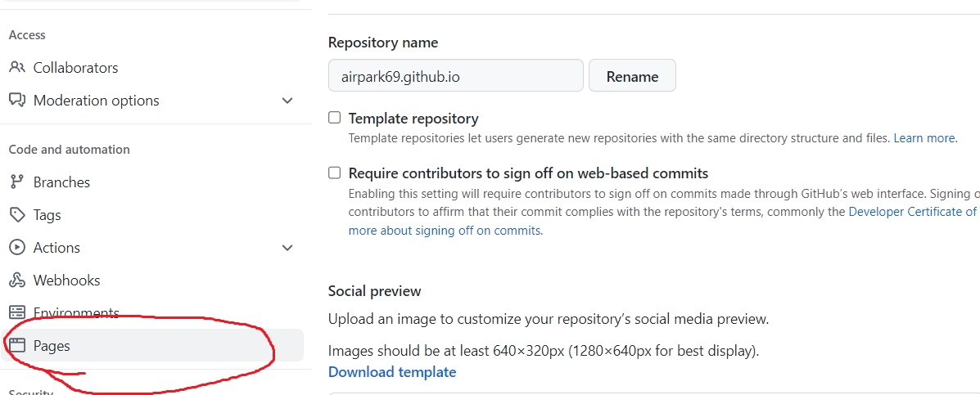Follow the Learn more link
The height and width of the screenshot is (395, 980).
click(924, 138)
